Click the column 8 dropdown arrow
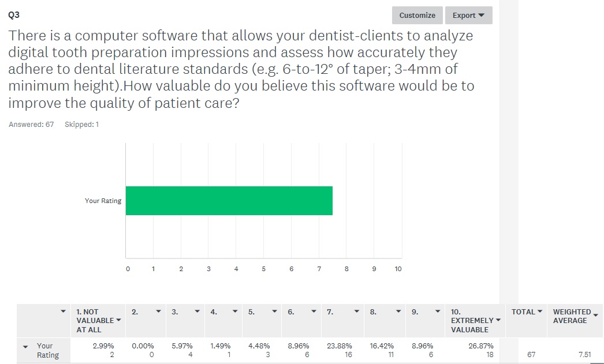Image resolution: width=604 pixels, height=364 pixels. tap(398, 312)
